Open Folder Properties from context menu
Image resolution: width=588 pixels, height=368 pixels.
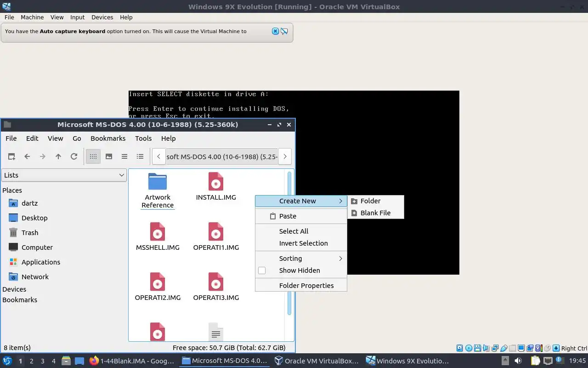tap(301, 286)
